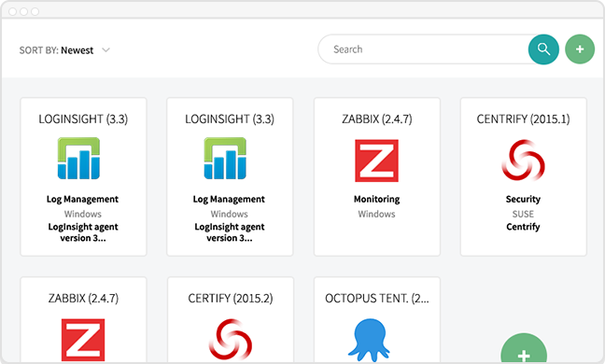Select the second LogInsight card icon
This screenshot has width=605, height=364.
coord(225,158)
